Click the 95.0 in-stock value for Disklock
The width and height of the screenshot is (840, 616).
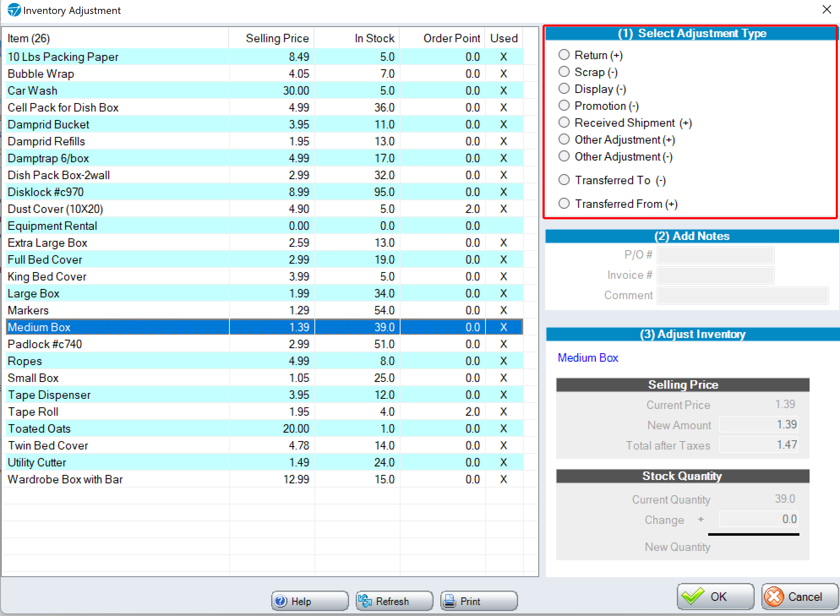(x=384, y=192)
